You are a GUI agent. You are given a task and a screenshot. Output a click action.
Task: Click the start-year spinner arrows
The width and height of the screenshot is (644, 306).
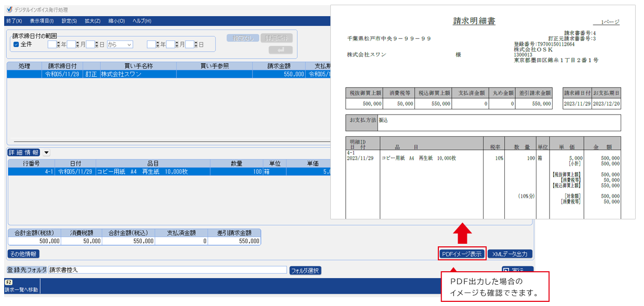point(58,45)
